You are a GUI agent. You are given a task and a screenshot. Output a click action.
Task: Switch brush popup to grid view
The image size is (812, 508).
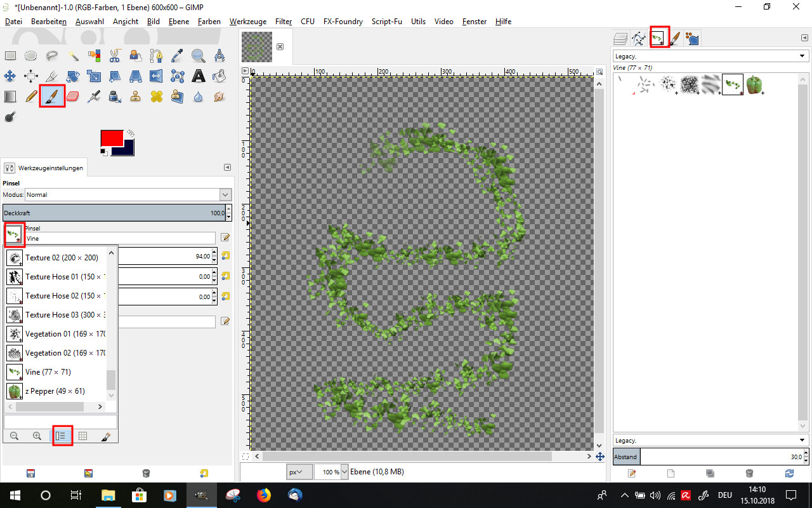(82, 436)
